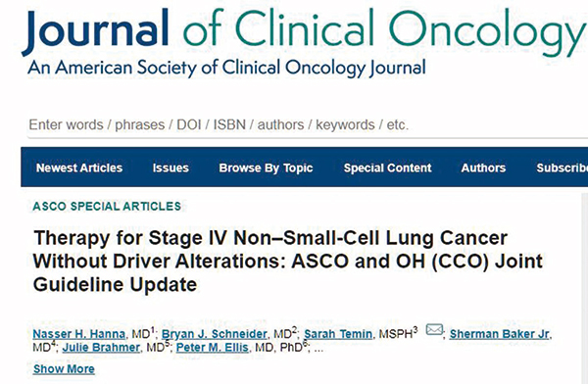Open author link Bryan J. Schneider

[x=214, y=334]
